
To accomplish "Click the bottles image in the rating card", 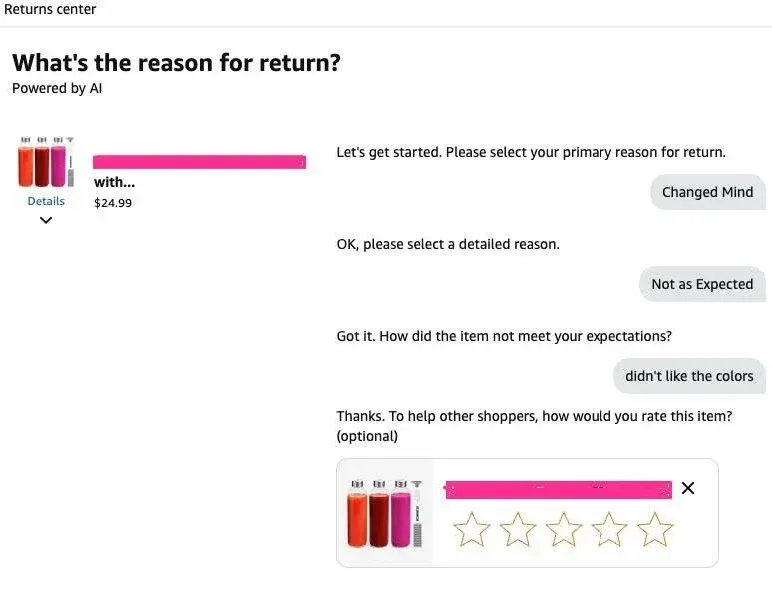I will click(x=385, y=513).
